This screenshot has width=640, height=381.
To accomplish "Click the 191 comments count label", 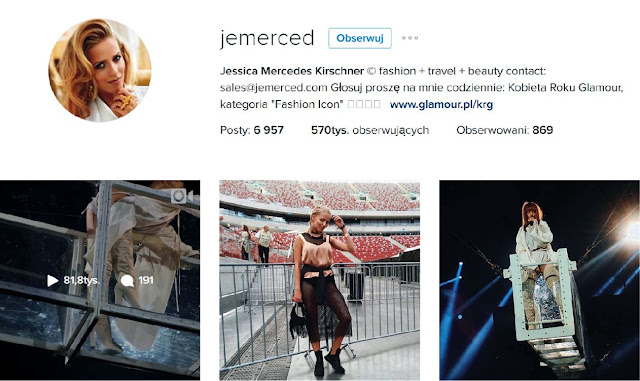I will (146, 281).
